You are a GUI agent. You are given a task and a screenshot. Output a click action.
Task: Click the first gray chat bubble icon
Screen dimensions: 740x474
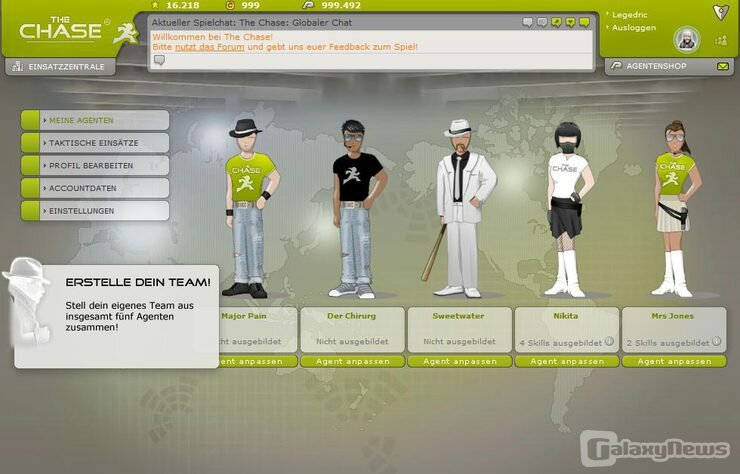[528, 22]
